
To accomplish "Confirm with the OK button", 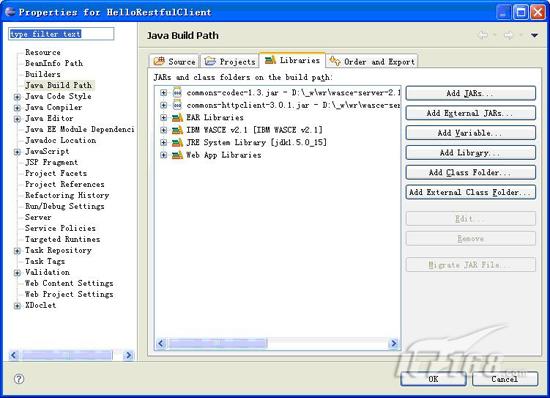I will click(x=433, y=379).
